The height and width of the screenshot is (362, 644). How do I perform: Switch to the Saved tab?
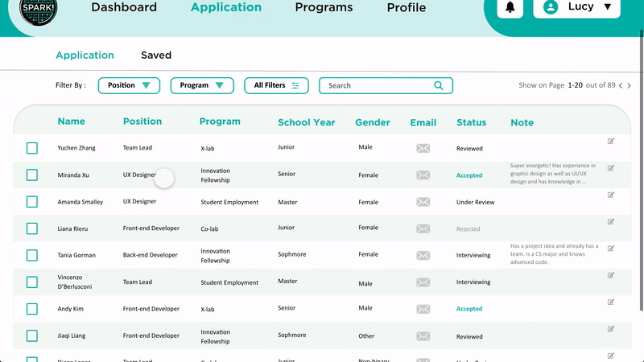156,55
